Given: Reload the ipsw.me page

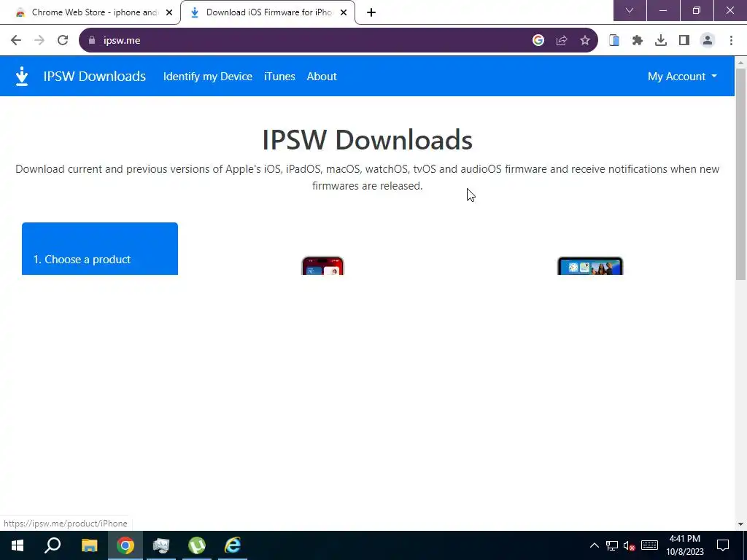Looking at the screenshot, I should 63,41.
